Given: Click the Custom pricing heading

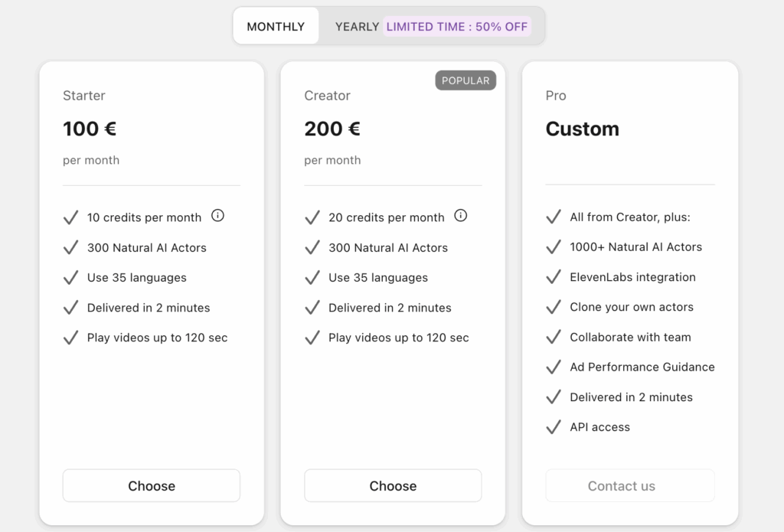Looking at the screenshot, I should point(582,129).
